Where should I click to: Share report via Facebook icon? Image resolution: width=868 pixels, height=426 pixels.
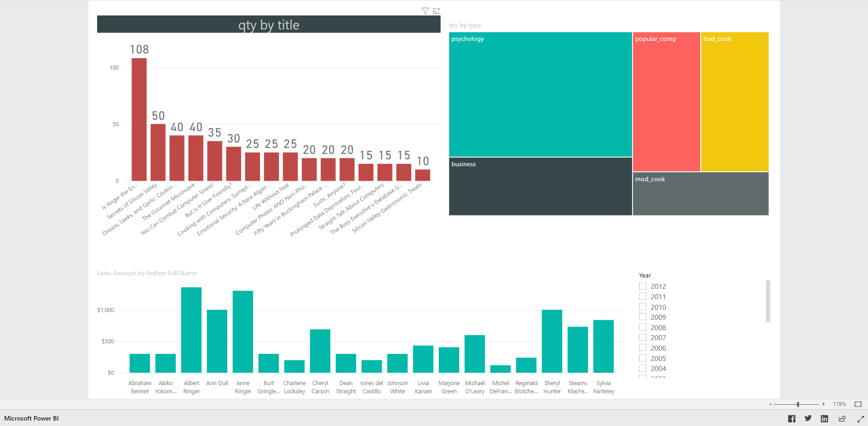(x=791, y=419)
